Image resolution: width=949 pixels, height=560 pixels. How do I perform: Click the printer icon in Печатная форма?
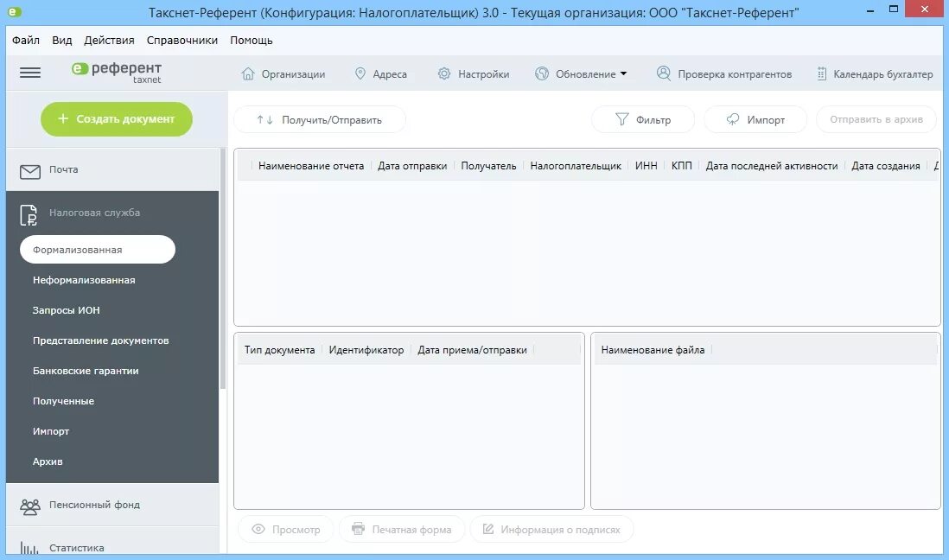[359, 529]
